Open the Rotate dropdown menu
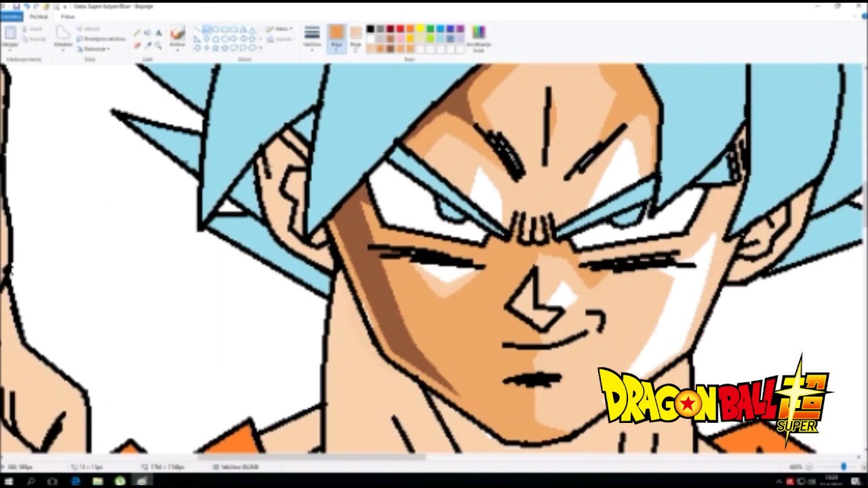 [96, 49]
